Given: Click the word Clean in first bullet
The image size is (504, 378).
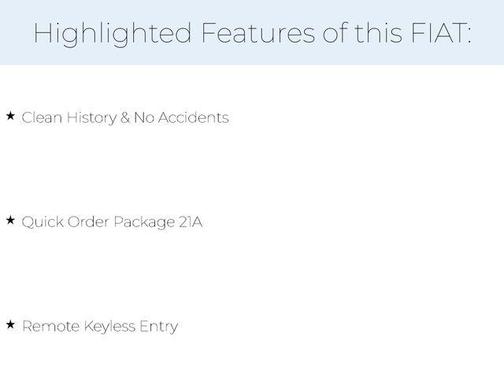Looking at the screenshot, I should coord(42,118).
